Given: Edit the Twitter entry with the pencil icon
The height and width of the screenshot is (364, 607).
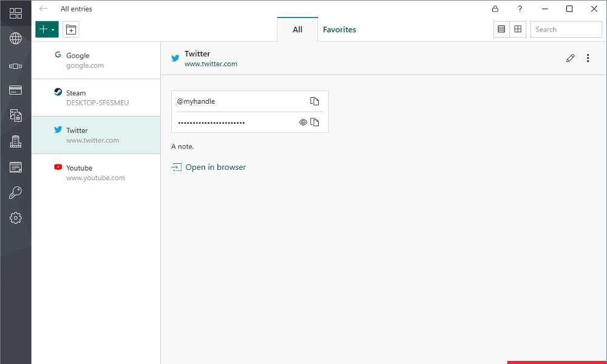Looking at the screenshot, I should click(570, 58).
